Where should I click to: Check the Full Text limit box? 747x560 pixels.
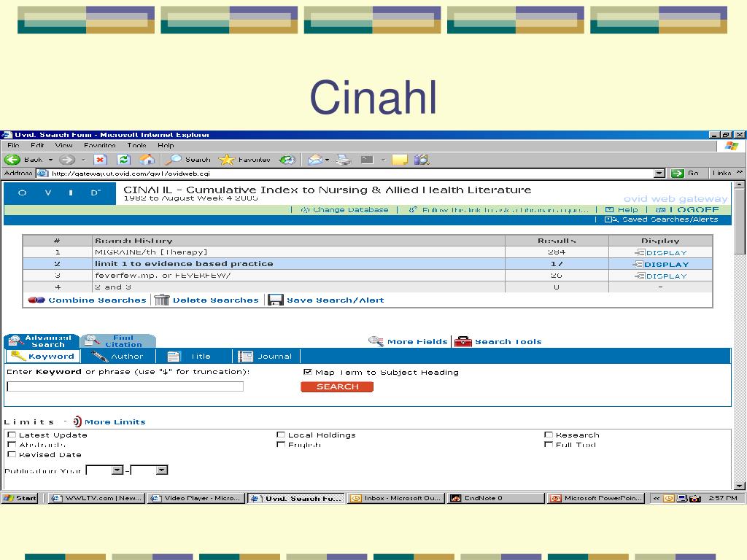coord(549,444)
